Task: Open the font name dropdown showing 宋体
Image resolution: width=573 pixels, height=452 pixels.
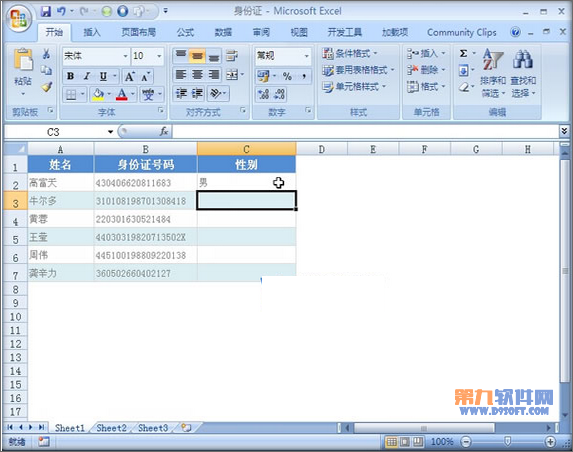Action: (96, 56)
